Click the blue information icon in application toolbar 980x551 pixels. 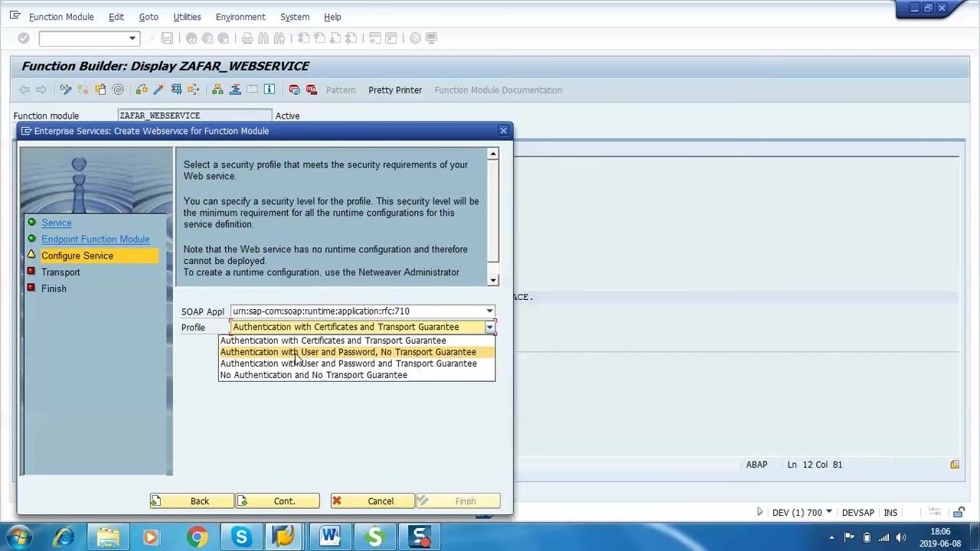tap(269, 90)
